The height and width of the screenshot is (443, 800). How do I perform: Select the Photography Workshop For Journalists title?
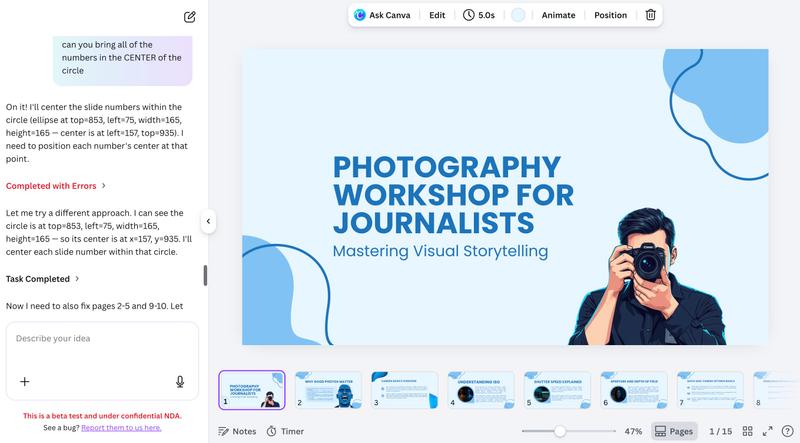point(453,194)
